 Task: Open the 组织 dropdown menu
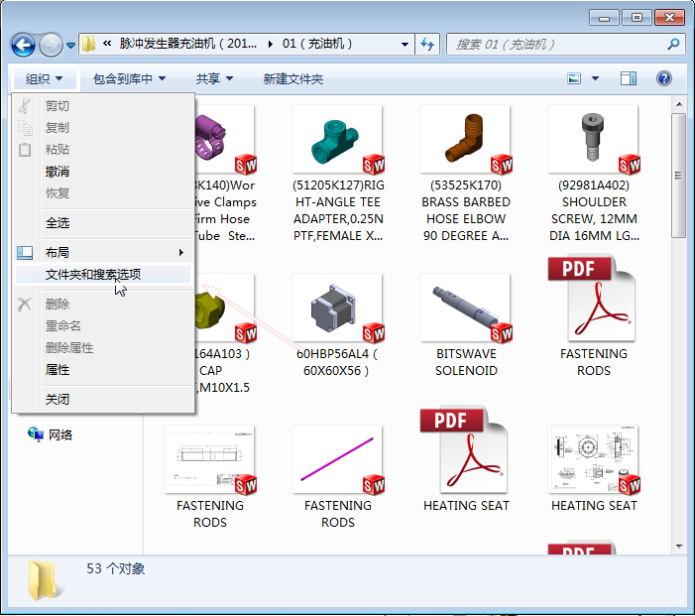click(45, 78)
